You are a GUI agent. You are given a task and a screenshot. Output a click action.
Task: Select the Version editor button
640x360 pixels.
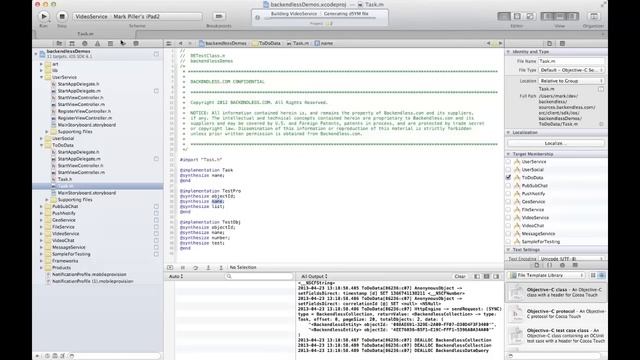(530, 16)
